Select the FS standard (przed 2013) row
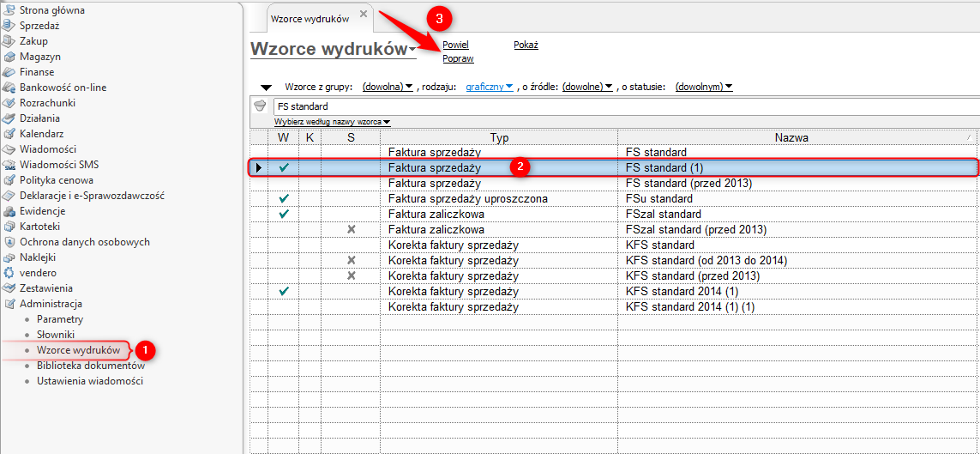Viewport: 980px width, 454px height. tap(615, 183)
